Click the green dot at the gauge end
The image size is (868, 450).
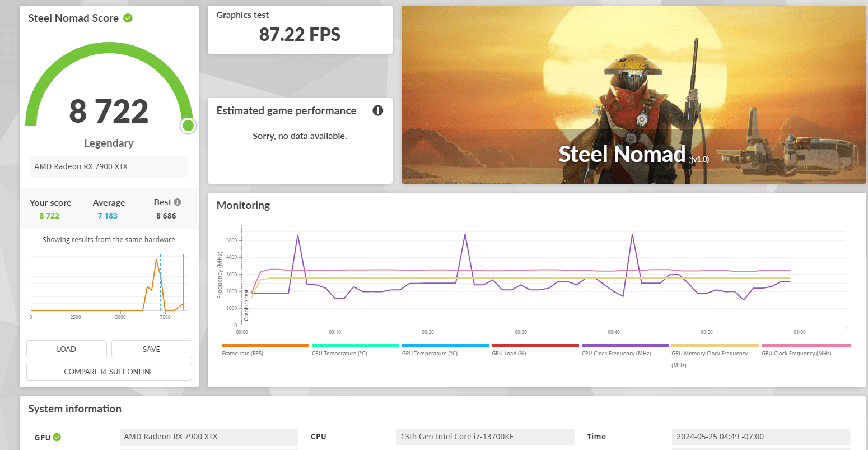pyautogui.click(x=188, y=126)
